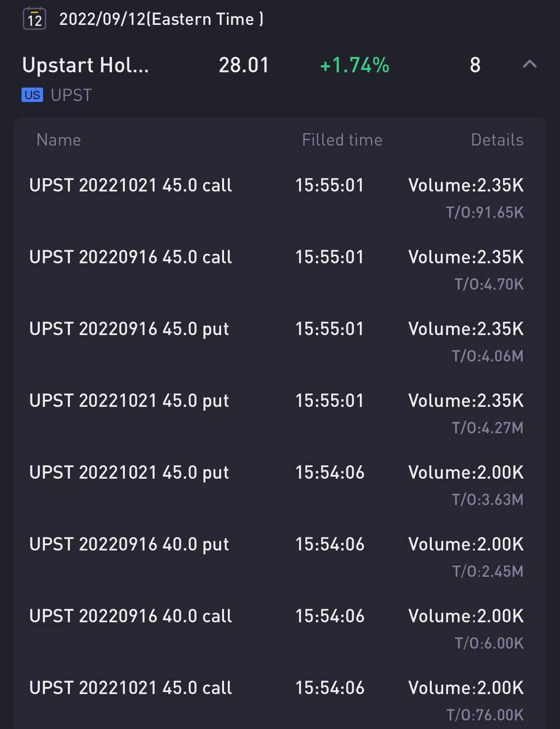Select UPST 20220916 40.0 put row
560x729 pixels.
(x=129, y=545)
